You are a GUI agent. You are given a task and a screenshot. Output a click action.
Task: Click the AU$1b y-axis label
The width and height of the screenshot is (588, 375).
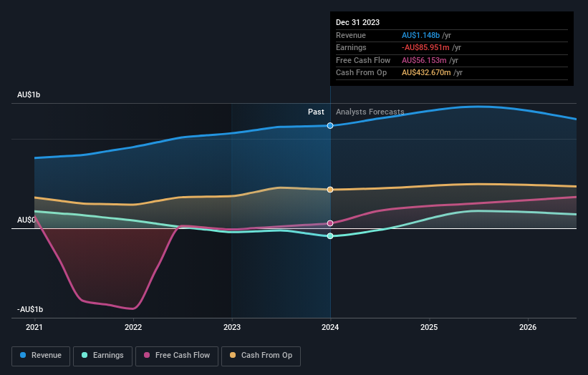pyautogui.click(x=29, y=94)
